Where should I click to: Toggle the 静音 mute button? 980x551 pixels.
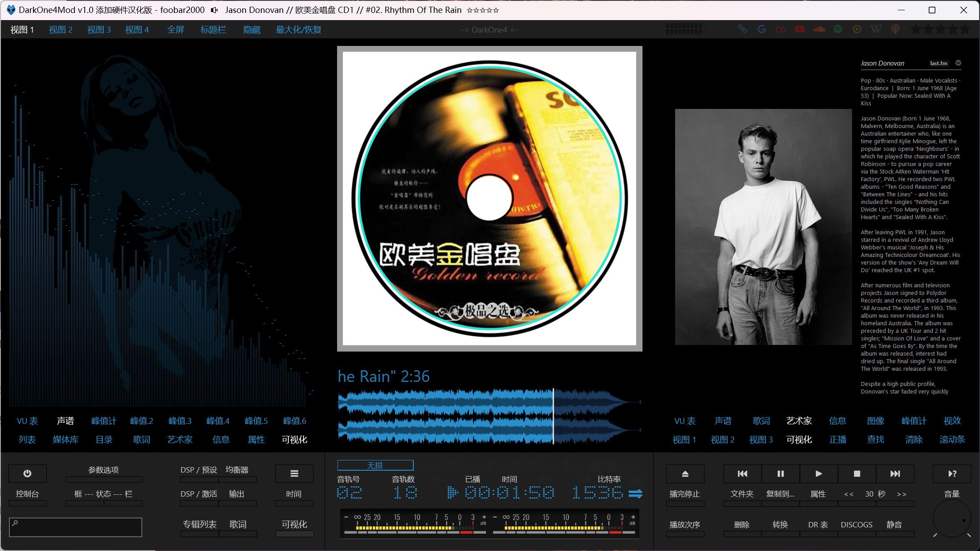point(894,525)
